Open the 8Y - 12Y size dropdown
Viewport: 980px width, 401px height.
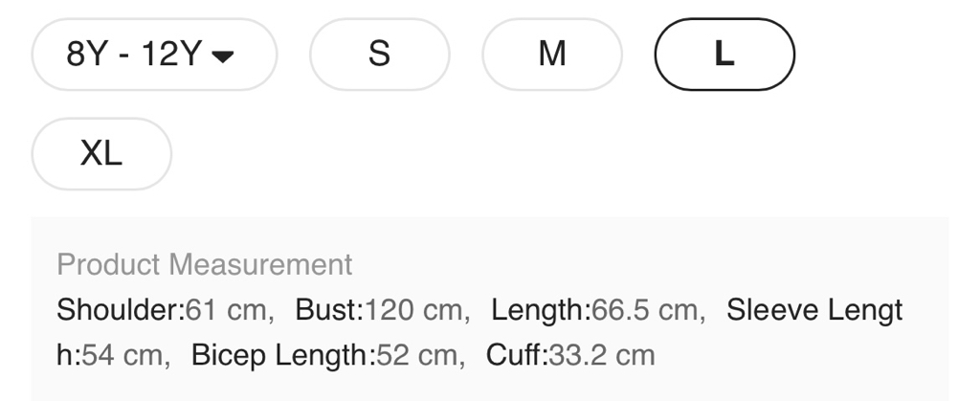(x=153, y=55)
